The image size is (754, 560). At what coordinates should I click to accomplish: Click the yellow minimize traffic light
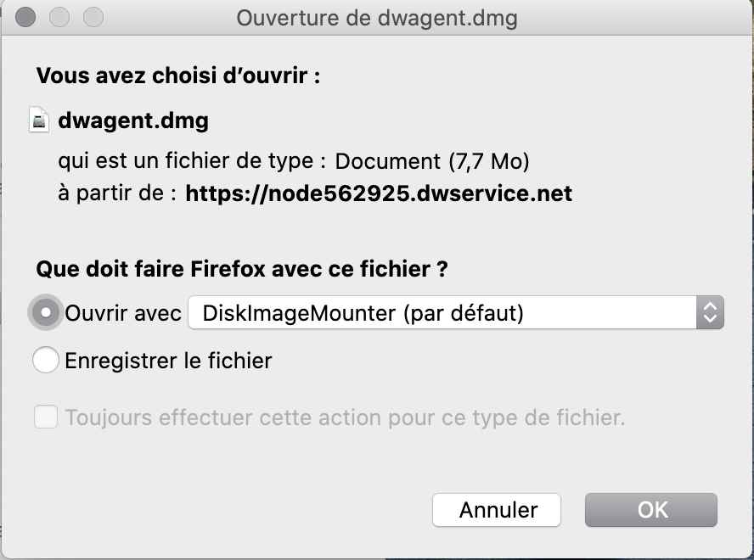click(x=58, y=17)
